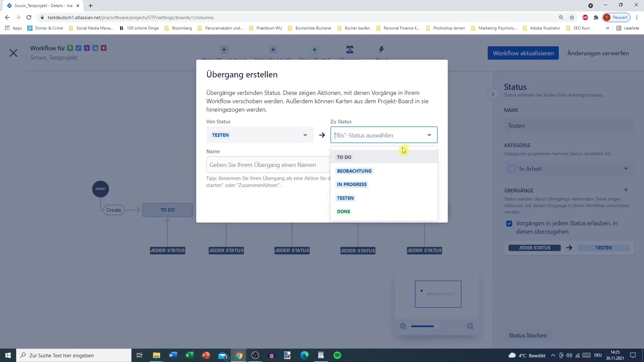Screen dimensions: 644x362
Task: Close the workflow editor with the X icon
Action: pyautogui.click(x=13, y=53)
